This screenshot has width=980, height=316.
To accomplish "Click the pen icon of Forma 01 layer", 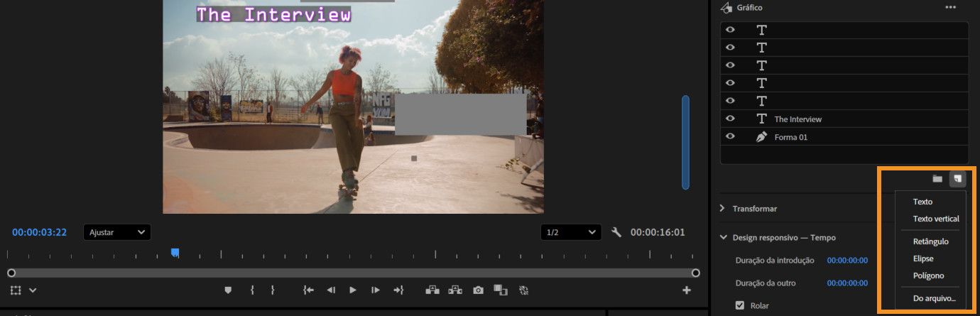I will point(761,136).
